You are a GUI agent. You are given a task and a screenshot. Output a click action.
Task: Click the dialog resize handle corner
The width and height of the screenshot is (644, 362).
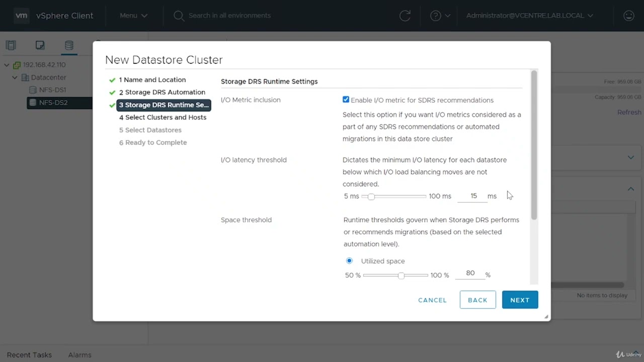coord(546,316)
